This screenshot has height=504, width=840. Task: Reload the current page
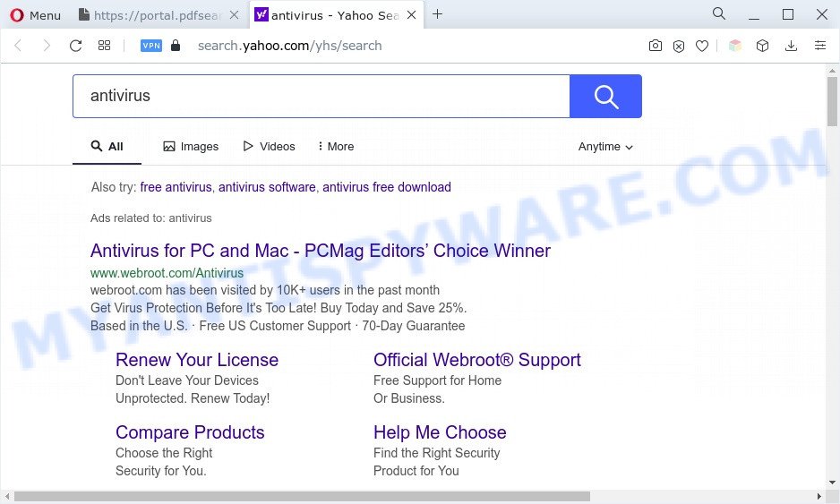(x=75, y=46)
